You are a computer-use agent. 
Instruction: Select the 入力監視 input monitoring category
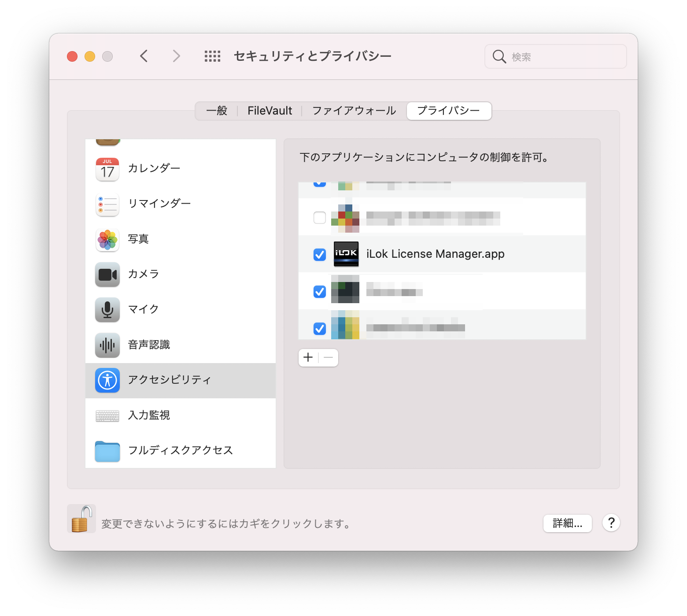148,415
